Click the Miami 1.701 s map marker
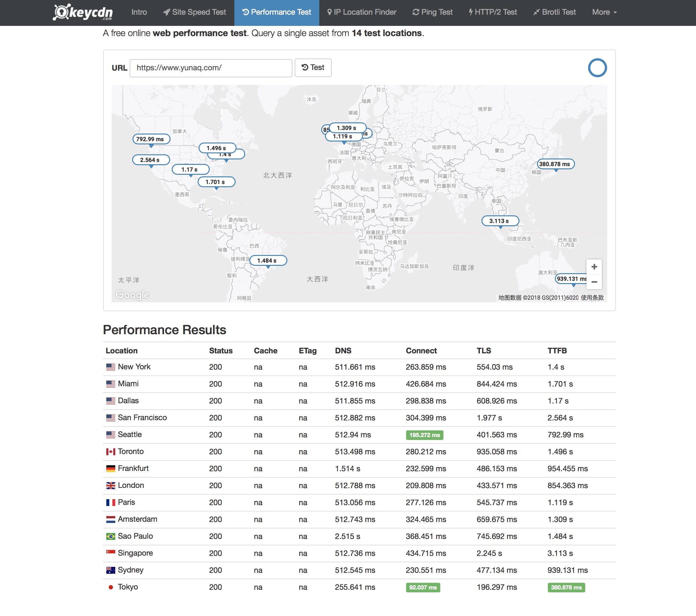 [x=216, y=182]
